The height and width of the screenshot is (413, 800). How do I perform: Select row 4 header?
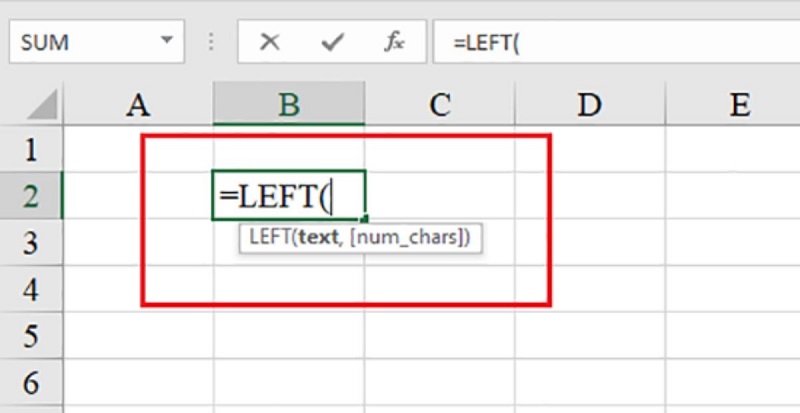(x=30, y=289)
